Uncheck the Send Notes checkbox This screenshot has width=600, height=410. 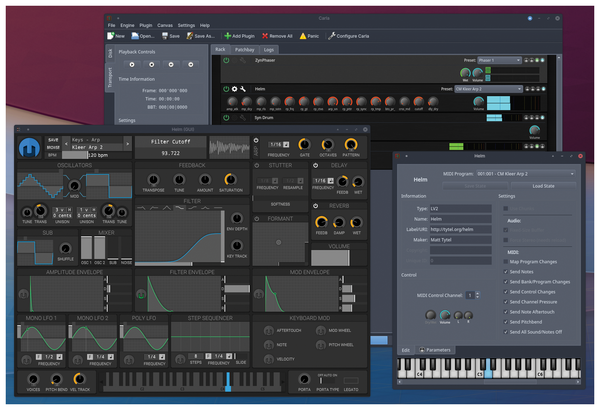(505, 271)
